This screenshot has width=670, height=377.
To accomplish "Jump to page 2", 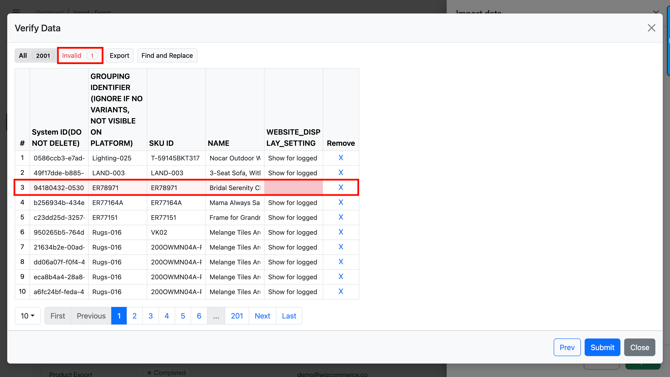I will [x=135, y=316].
